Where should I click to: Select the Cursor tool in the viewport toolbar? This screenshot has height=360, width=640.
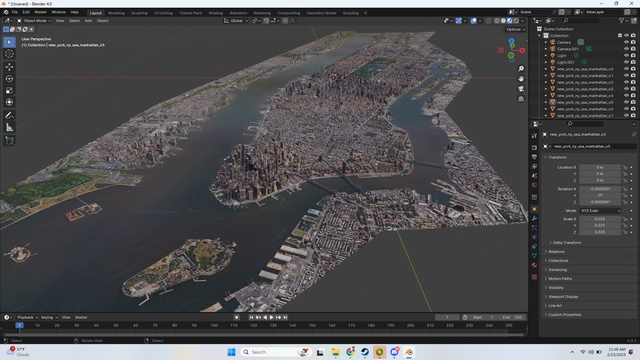pyautogui.click(x=9, y=54)
